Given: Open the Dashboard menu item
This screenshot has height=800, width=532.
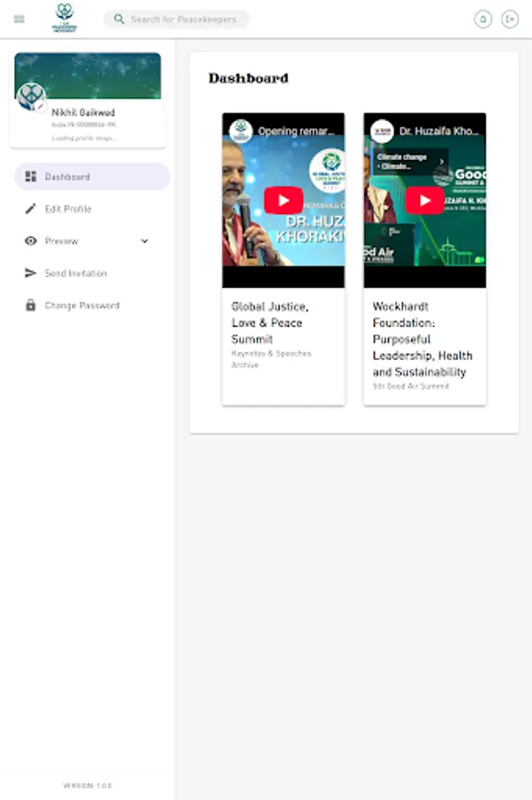Looking at the screenshot, I should point(92,177).
